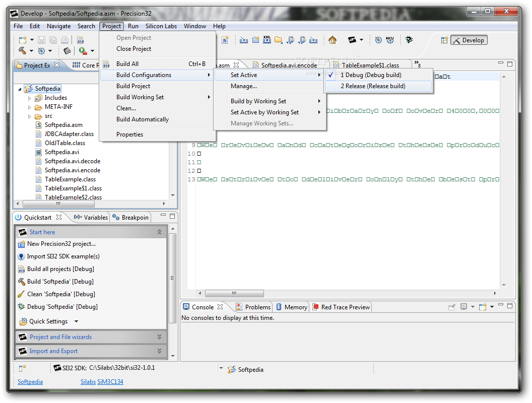
Task: Click the Build All binary toolbar icon
Action: [x=81, y=40]
